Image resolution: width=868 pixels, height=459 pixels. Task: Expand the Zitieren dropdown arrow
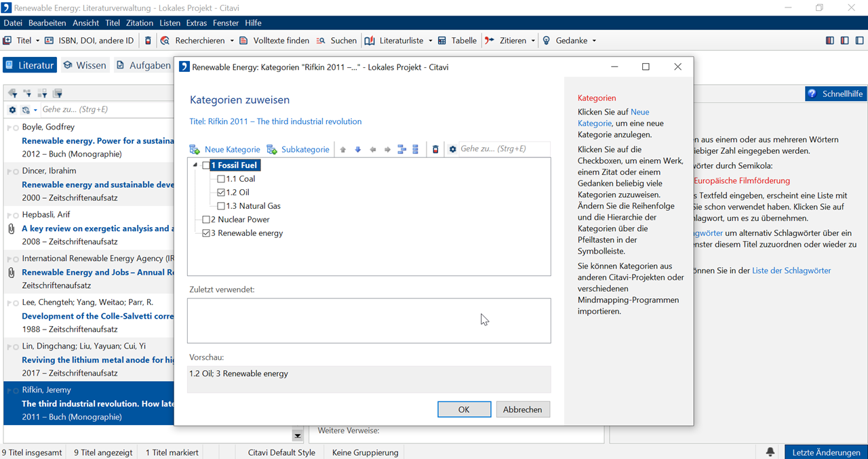coord(533,41)
